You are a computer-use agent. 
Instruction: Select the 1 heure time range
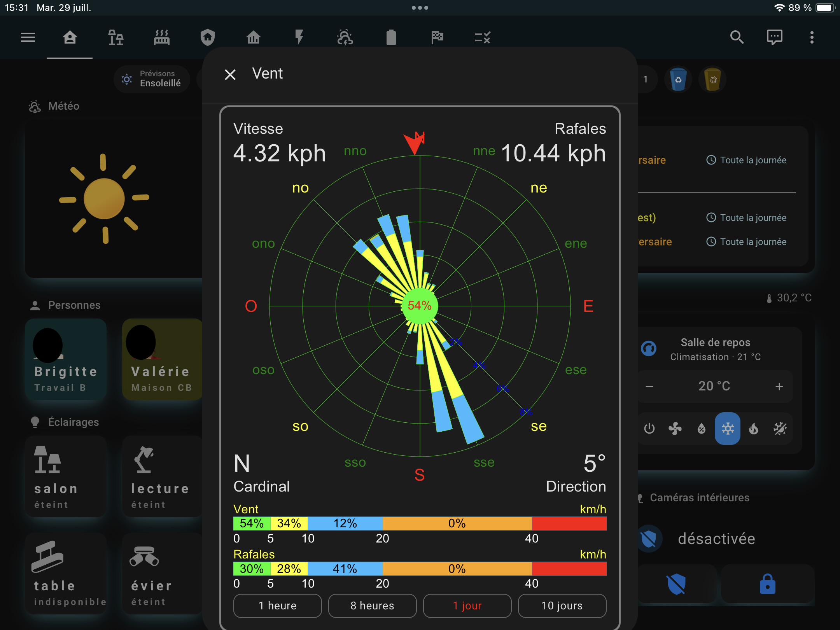[x=277, y=605]
